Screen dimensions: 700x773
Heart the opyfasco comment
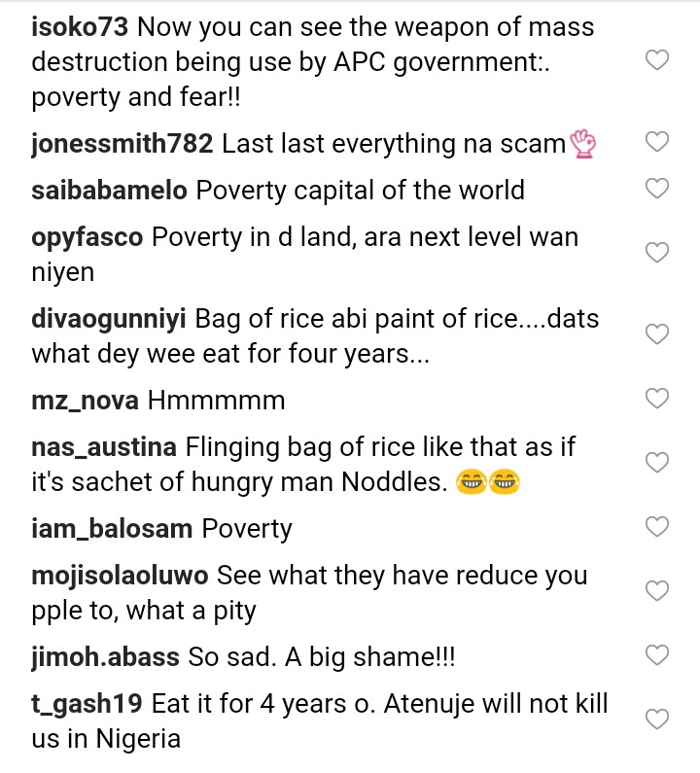click(657, 253)
